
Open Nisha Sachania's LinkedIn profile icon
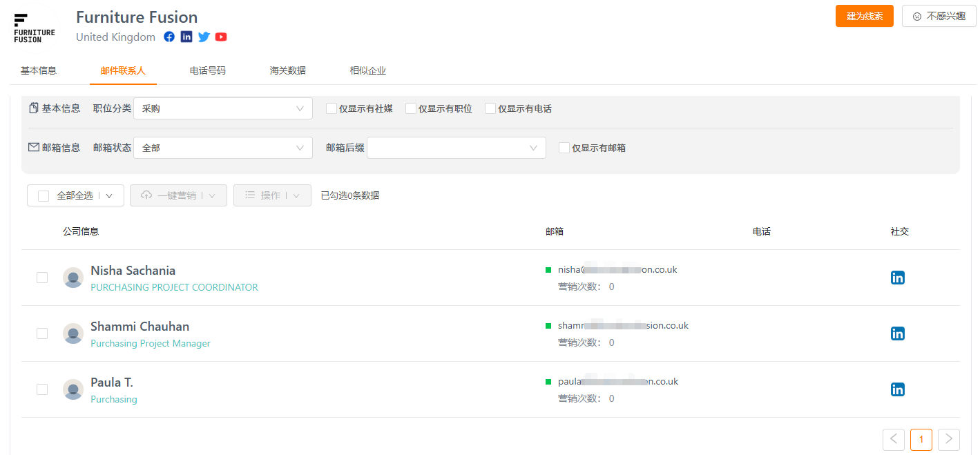point(898,278)
